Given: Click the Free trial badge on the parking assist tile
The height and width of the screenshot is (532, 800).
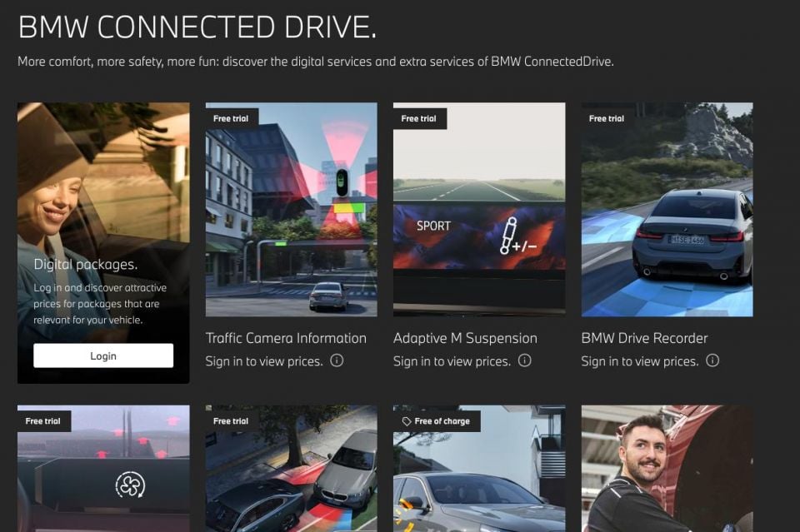Looking at the screenshot, I should (230, 421).
